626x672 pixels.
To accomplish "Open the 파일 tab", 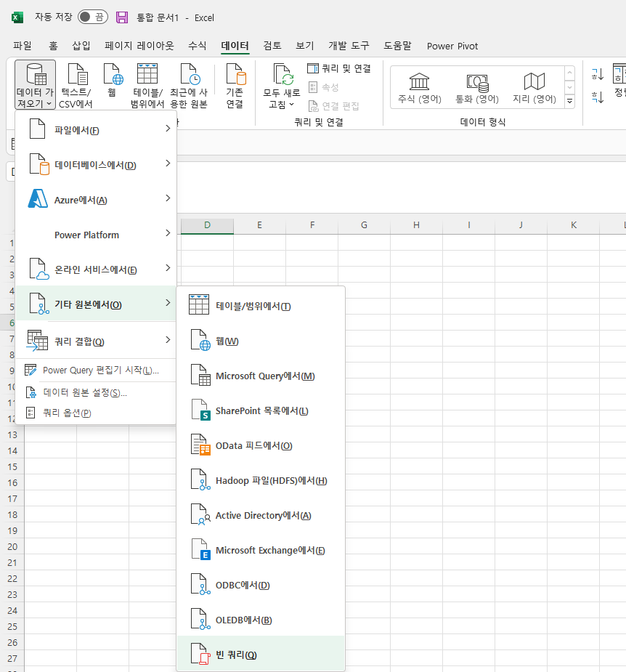I will click(x=23, y=46).
